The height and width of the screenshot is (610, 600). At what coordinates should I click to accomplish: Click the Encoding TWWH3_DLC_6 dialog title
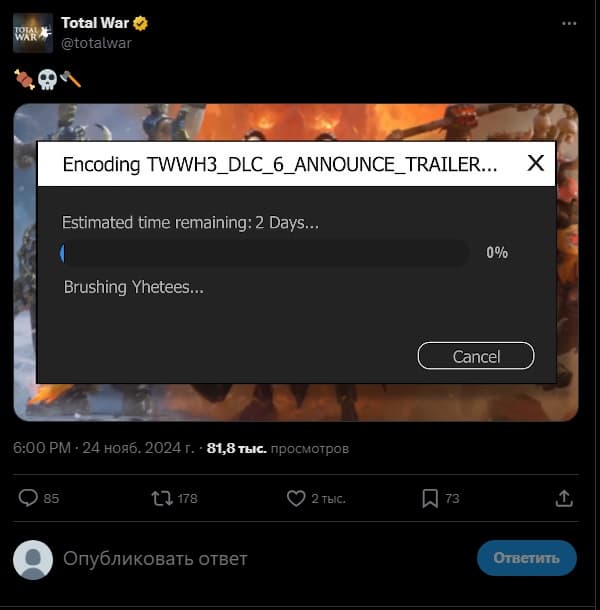click(x=279, y=165)
